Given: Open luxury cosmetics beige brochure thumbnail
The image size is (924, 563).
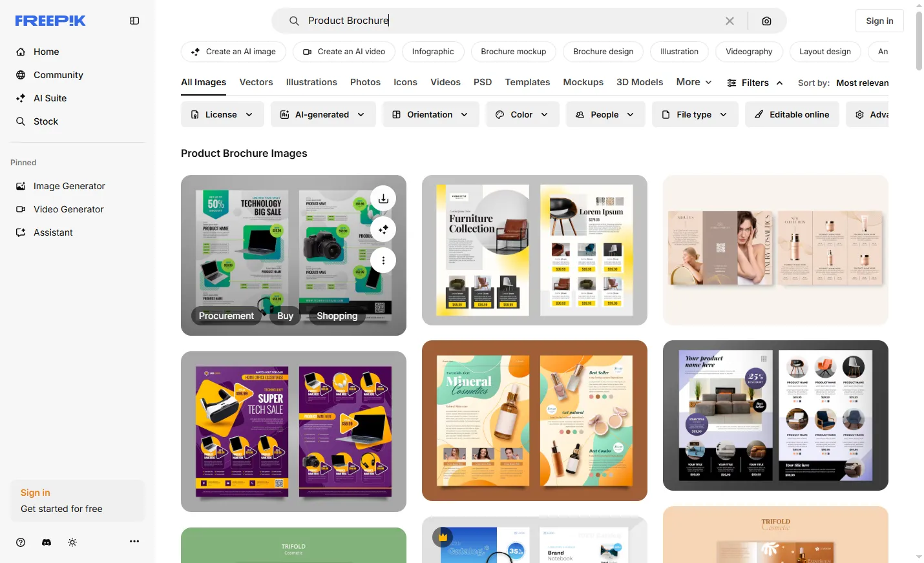Looking at the screenshot, I should [x=775, y=250].
